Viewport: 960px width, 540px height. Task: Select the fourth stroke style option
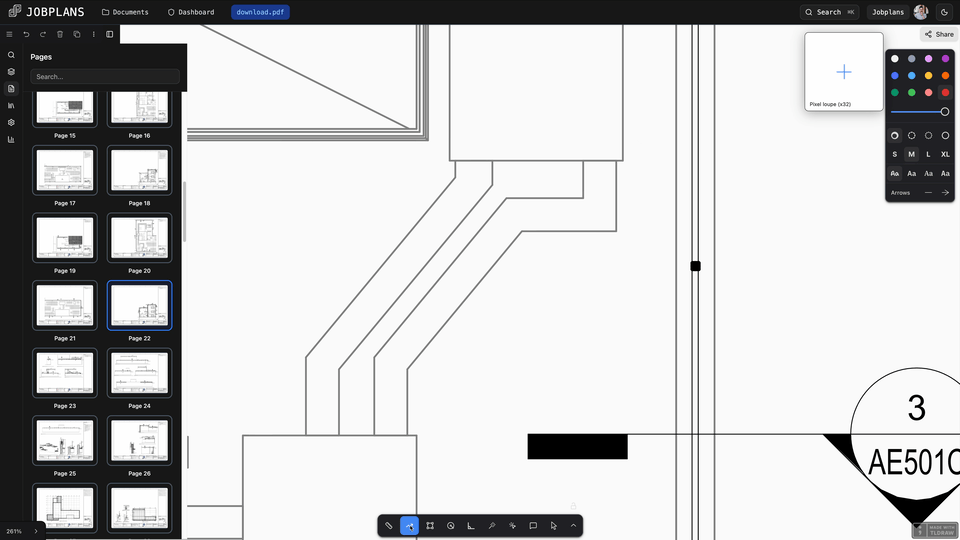click(x=945, y=135)
